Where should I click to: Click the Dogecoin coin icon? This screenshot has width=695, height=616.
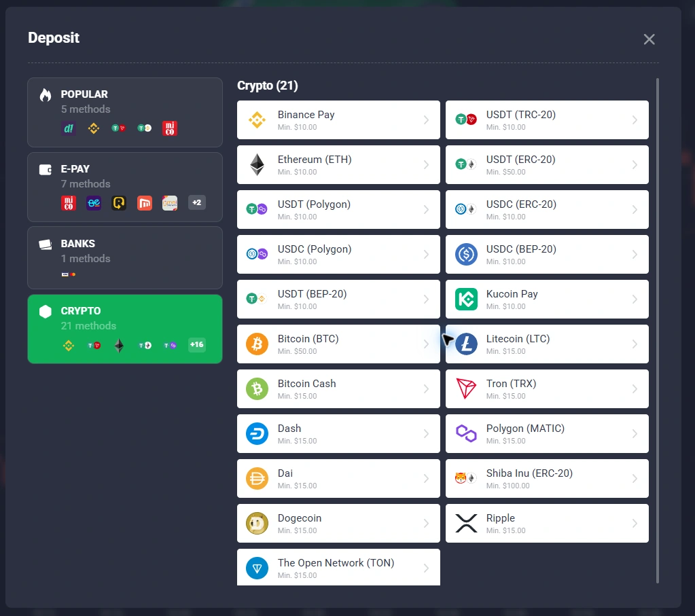[257, 524]
